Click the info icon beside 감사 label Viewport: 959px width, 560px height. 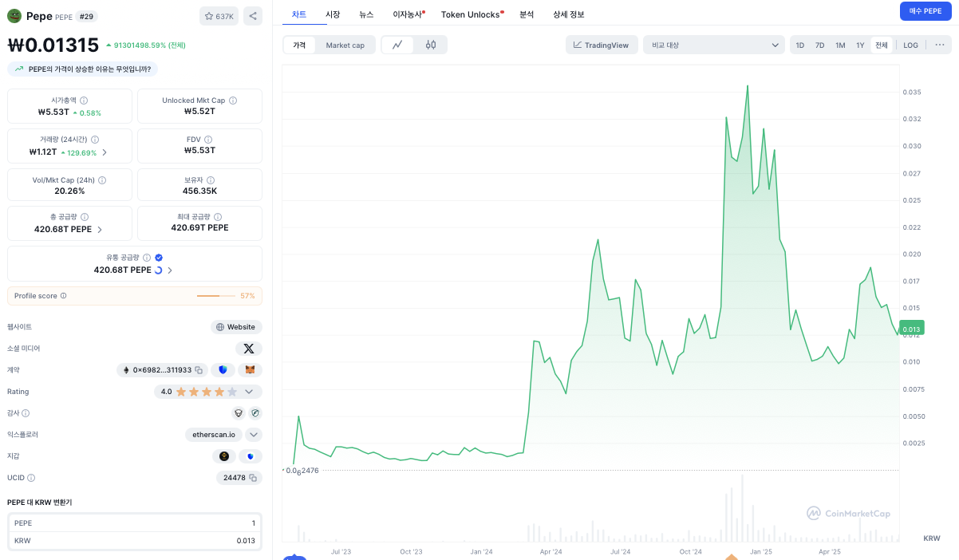coord(26,413)
